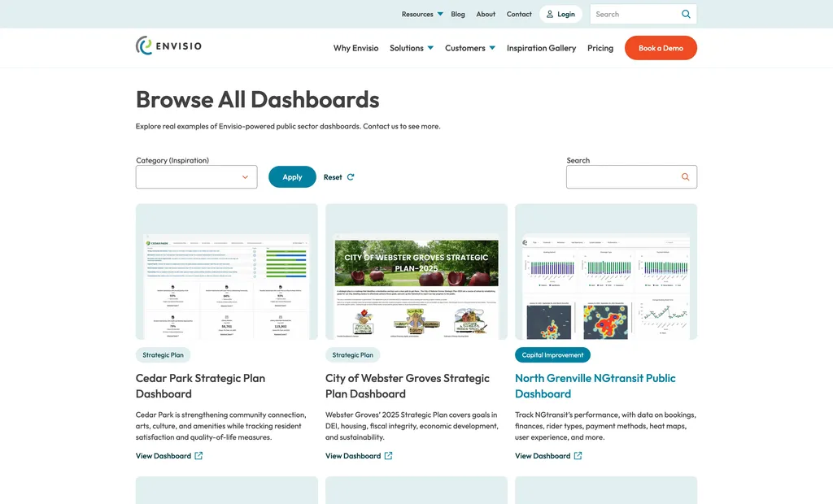Viewport: 833px width, 504px height.
Task: Click the dashboard search magnifier icon
Action: (685, 177)
